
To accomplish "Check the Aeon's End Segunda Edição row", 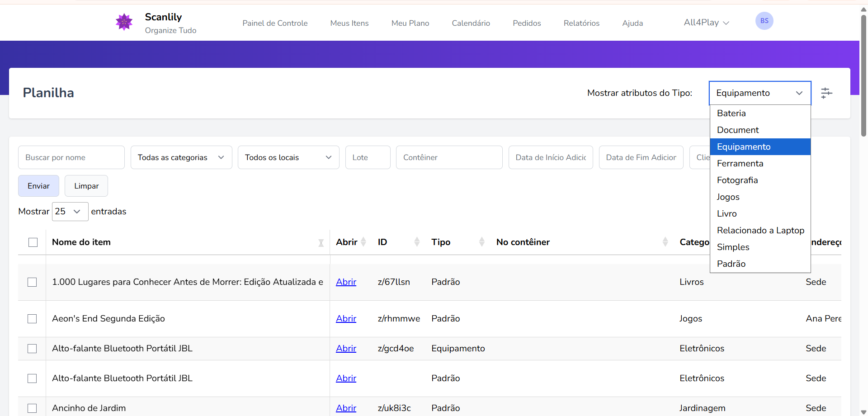I will [x=32, y=319].
